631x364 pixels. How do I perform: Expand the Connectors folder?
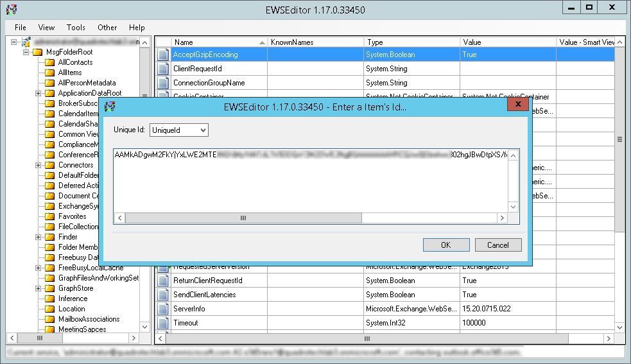click(x=38, y=165)
